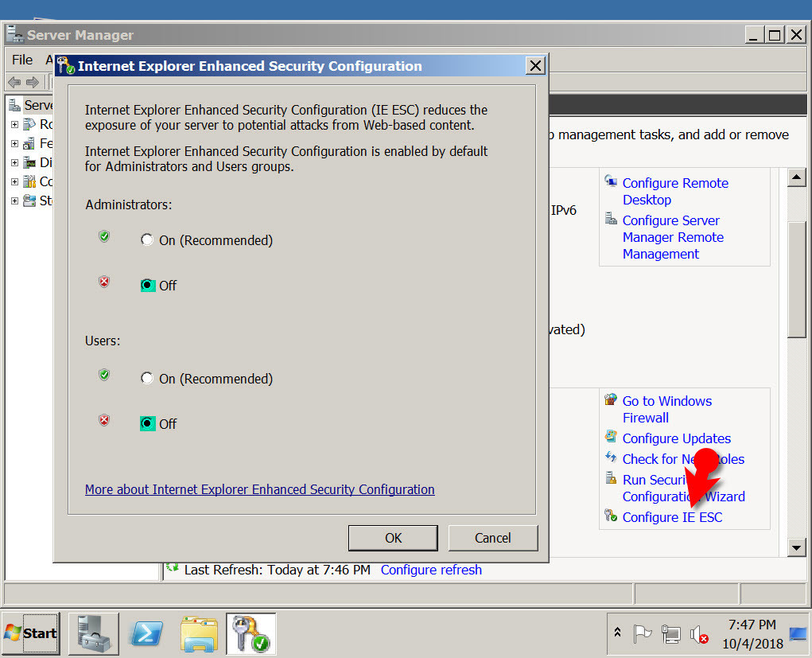This screenshot has height=658, width=812.
Task: Open Configure Server Manager Remote Management link
Action: (673, 237)
